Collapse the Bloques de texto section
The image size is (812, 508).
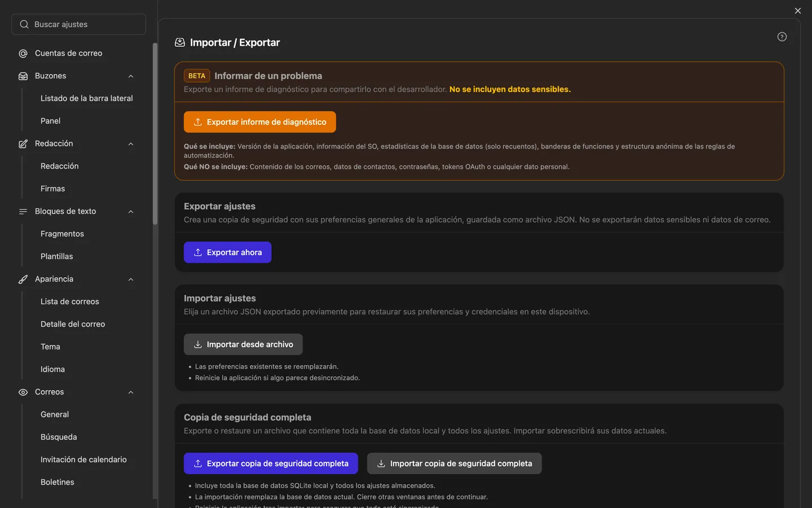click(131, 212)
